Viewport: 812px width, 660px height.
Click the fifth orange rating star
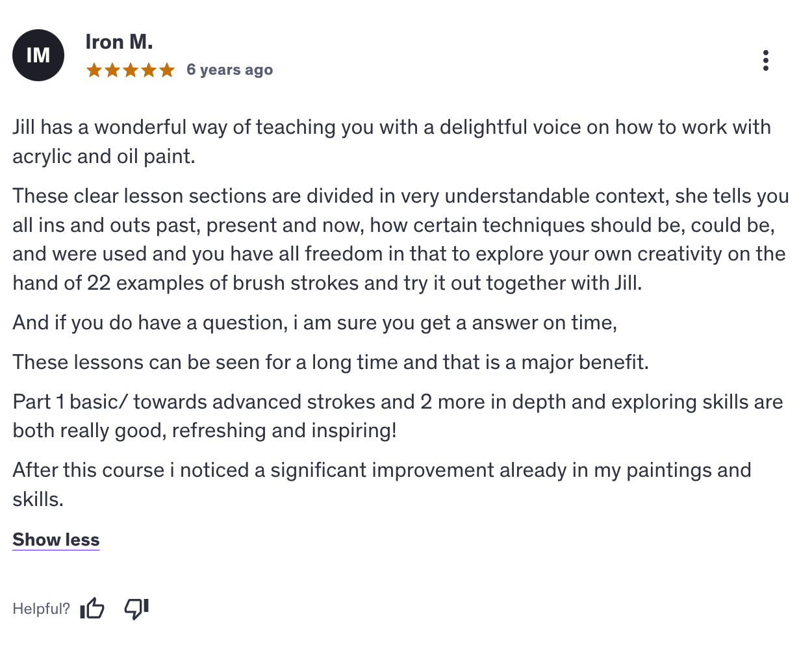167,70
